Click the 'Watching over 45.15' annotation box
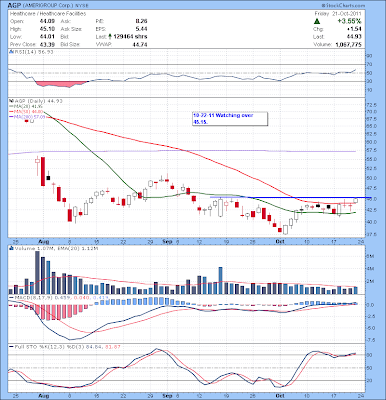This screenshot has height=400, width=386. (230, 119)
